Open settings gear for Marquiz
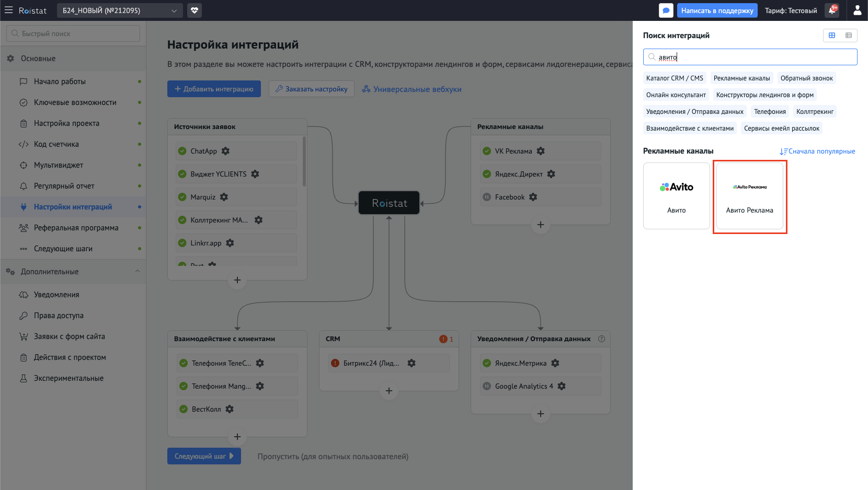This screenshot has height=490, width=868. pos(224,197)
